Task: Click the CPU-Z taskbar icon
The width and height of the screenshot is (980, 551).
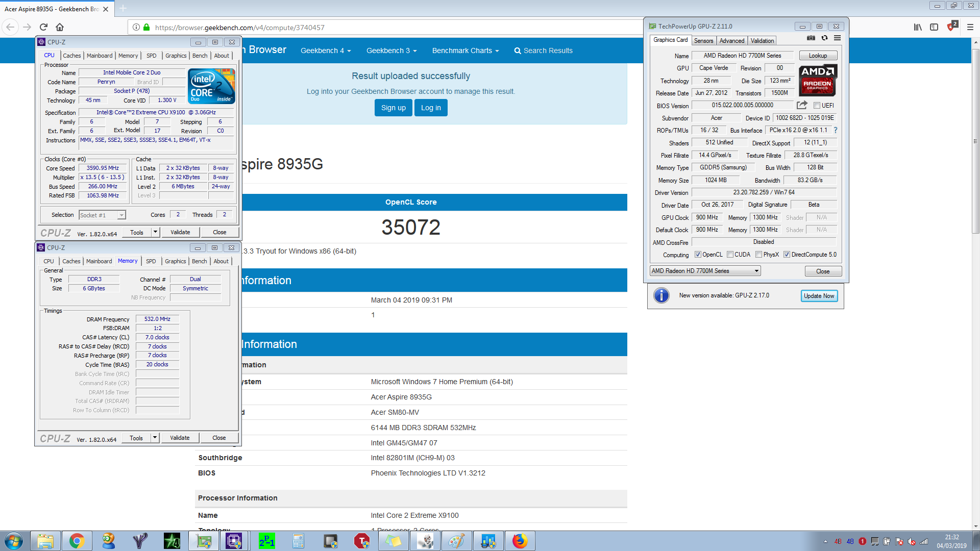Action: (234, 541)
